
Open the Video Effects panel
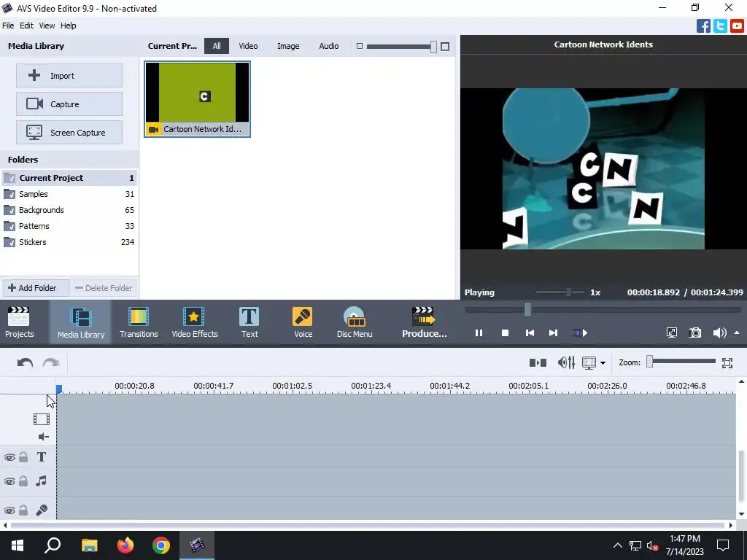point(194,322)
